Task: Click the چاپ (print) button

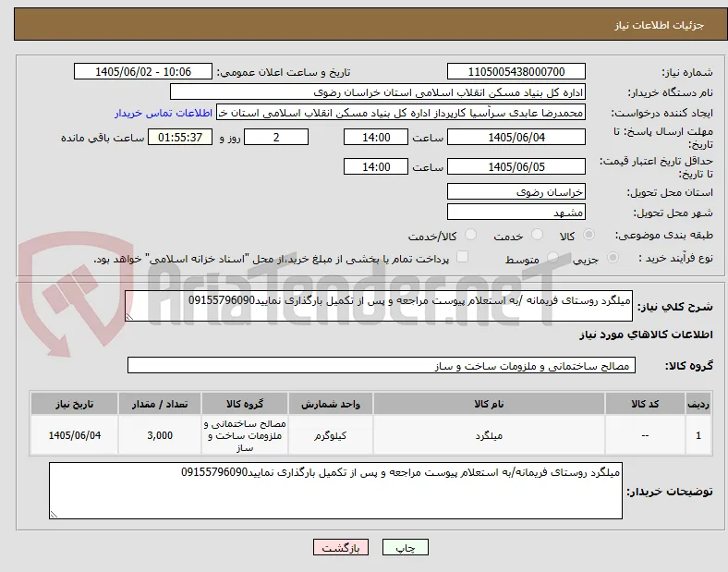Action: (405, 547)
